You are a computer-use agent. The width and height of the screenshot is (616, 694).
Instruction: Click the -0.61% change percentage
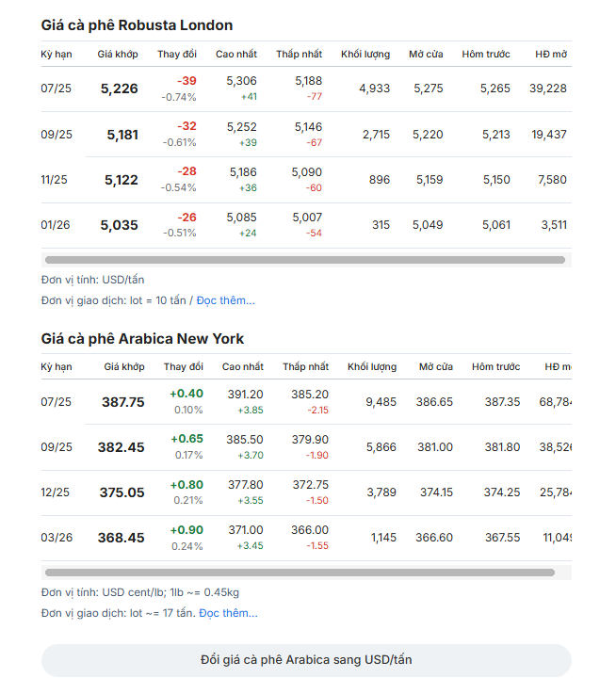click(179, 142)
